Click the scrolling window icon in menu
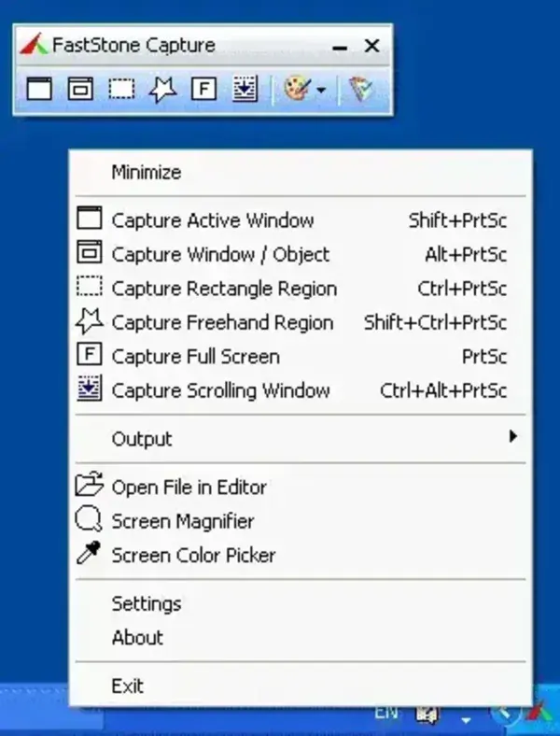560x736 pixels. [x=89, y=389]
